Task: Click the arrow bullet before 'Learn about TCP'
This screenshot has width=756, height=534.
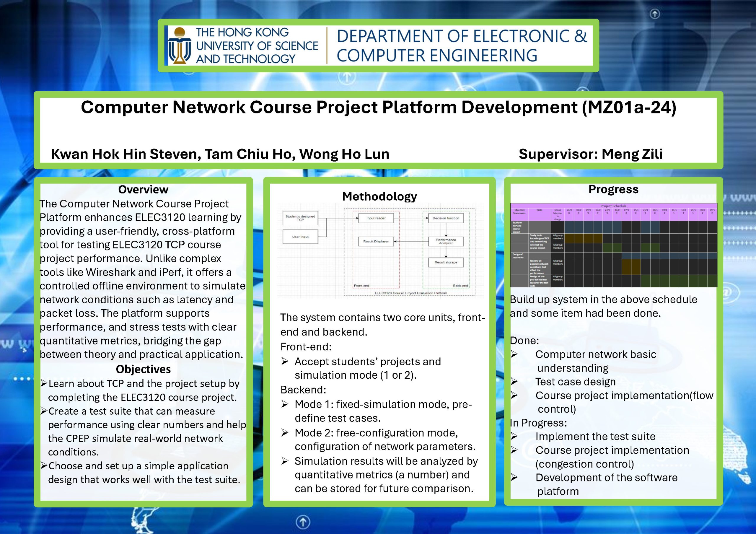Action: (x=44, y=383)
